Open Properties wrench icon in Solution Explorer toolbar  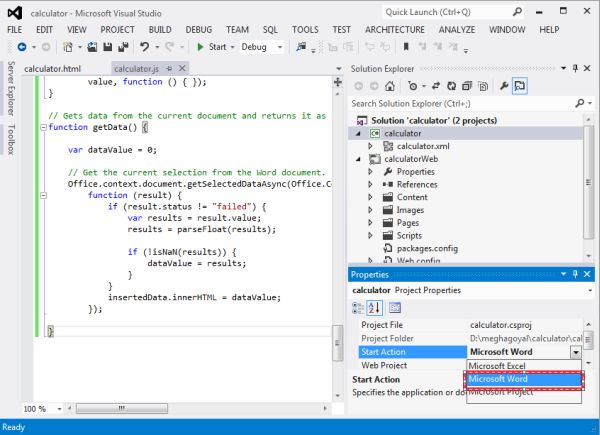[504, 86]
